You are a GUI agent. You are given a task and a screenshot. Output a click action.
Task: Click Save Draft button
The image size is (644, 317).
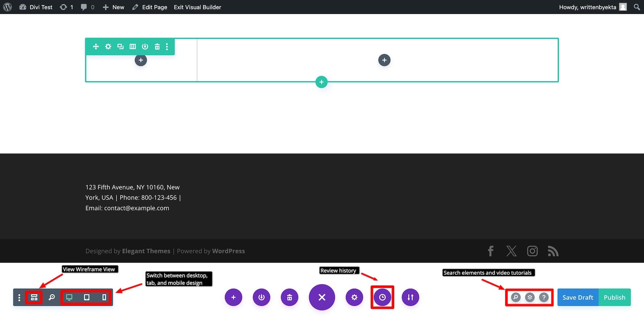pos(578,297)
